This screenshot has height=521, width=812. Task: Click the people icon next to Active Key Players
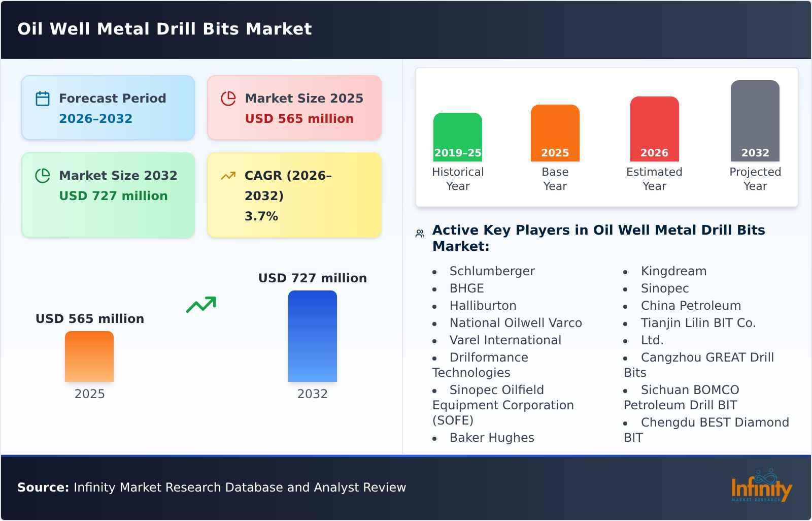[420, 234]
